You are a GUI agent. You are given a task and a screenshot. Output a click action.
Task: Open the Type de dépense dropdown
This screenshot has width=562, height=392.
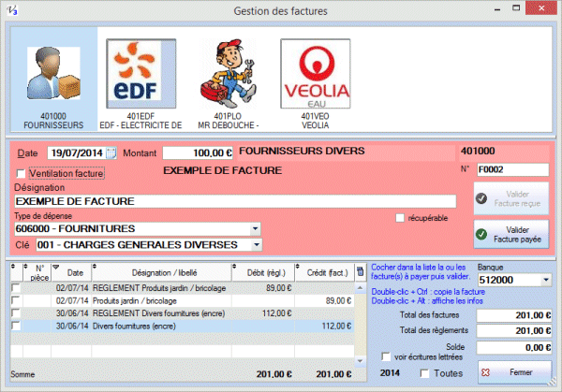click(x=256, y=228)
